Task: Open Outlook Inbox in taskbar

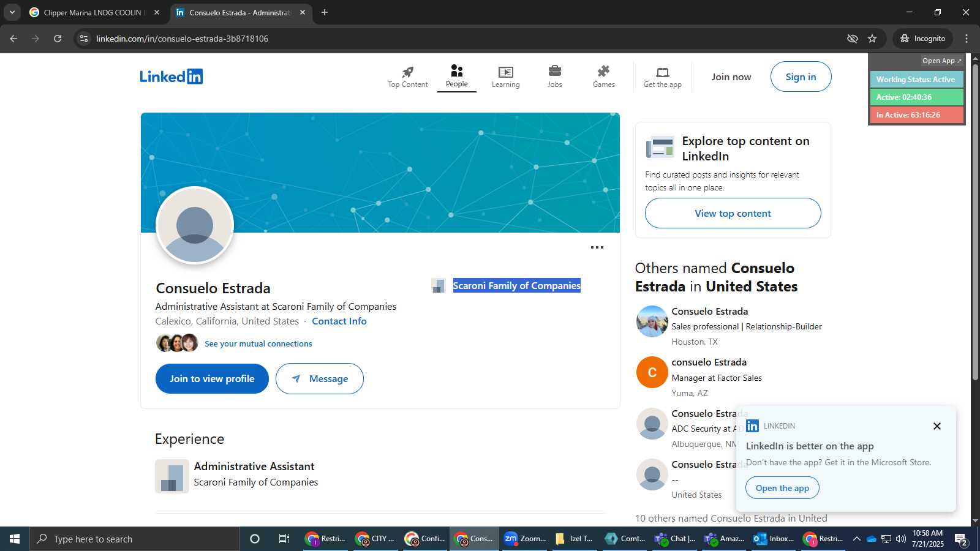Action: point(773,539)
